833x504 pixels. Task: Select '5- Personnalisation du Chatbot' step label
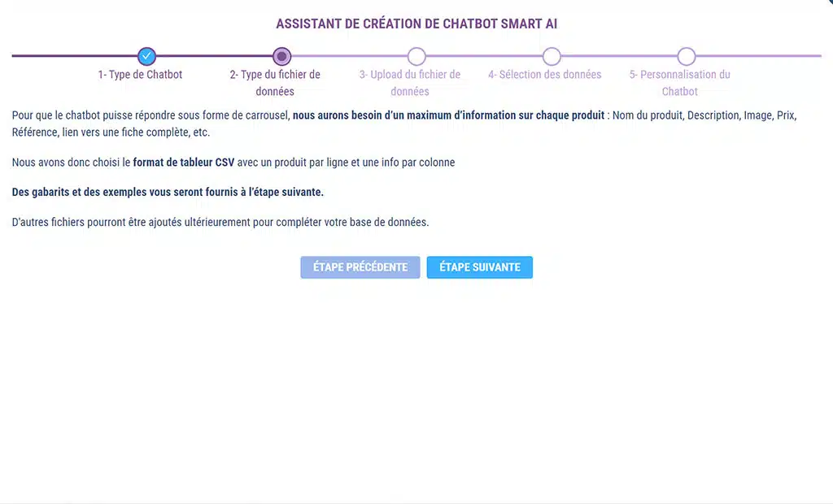[680, 83]
